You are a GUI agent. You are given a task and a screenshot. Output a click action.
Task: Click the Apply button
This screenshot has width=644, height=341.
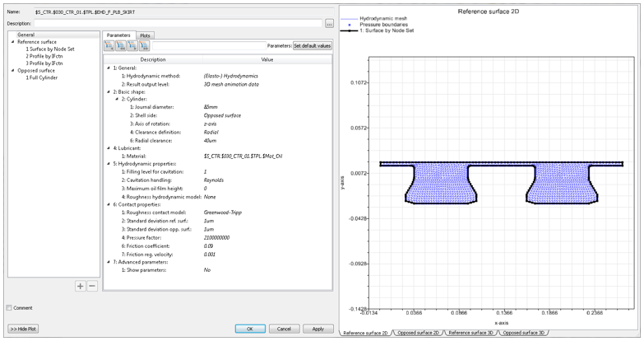pyautogui.click(x=317, y=329)
